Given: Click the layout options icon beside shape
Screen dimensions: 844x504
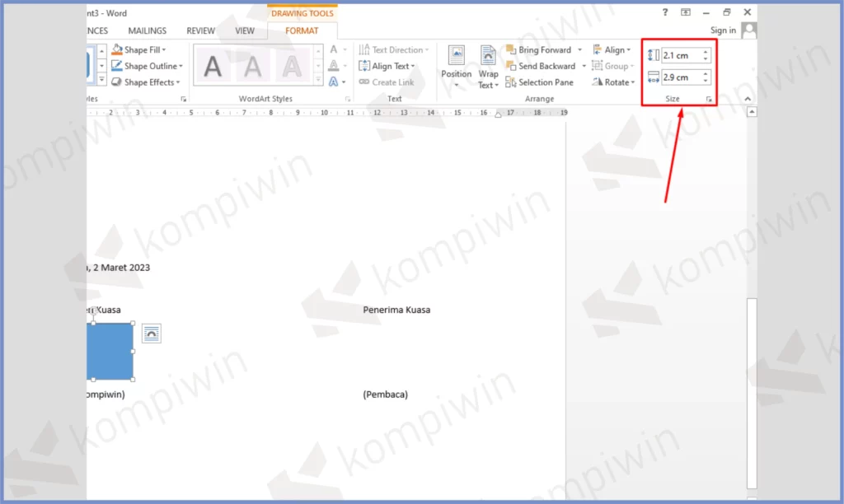Looking at the screenshot, I should (151, 333).
